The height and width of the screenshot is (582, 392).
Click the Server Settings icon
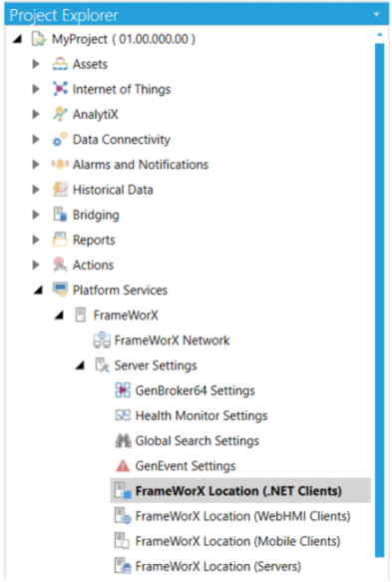click(102, 365)
